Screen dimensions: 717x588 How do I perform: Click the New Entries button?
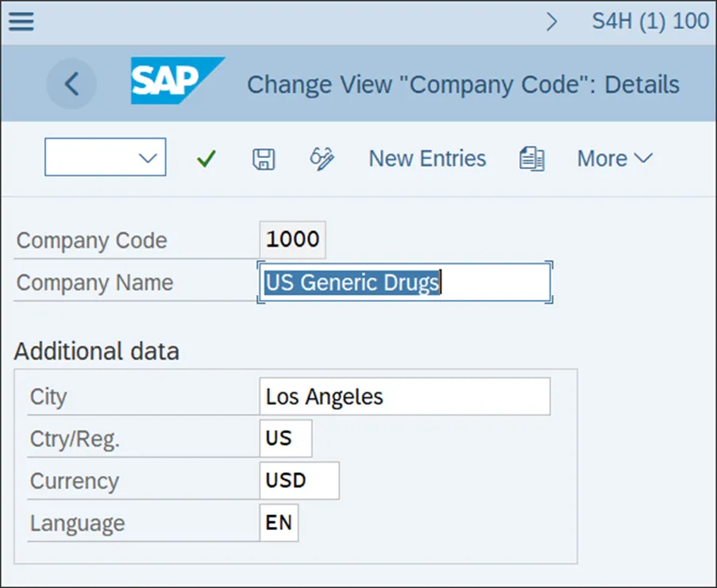point(427,159)
